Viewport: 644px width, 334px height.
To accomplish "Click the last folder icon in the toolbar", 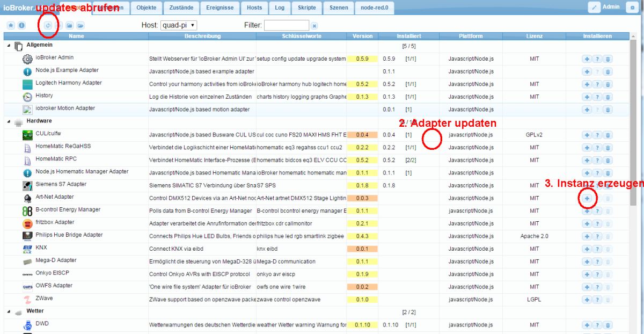I will (x=80, y=25).
